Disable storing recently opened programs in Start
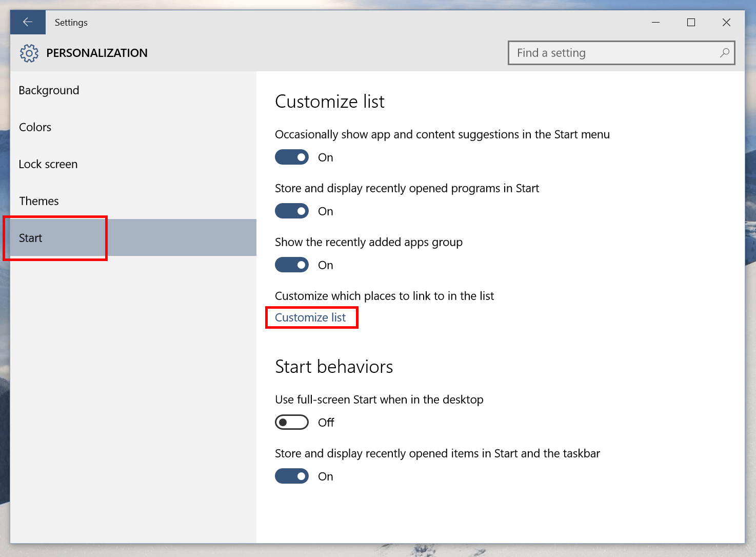The image size is (756, 557). (292, 211)
